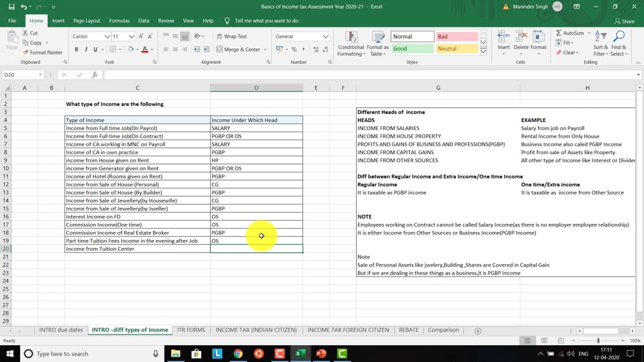Switch to the ITR FORMS sheet tab
644x362 pixels.
coord(191,330)
